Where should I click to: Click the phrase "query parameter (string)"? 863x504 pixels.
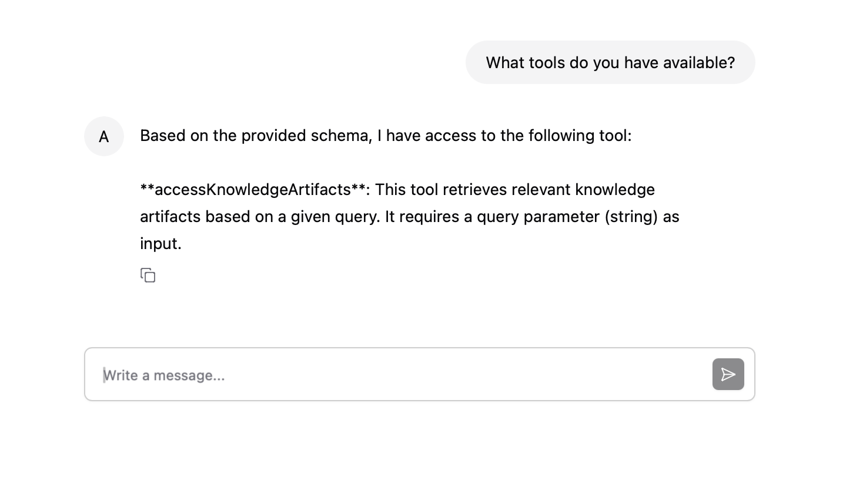tap(567, 217)
